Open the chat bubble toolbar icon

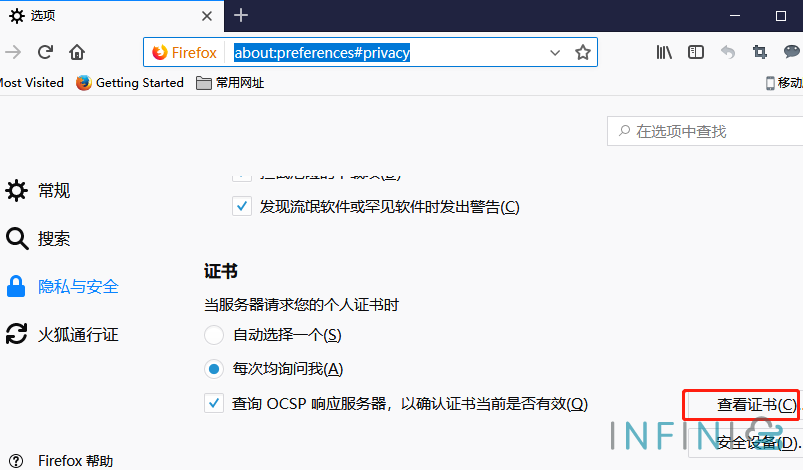point(792,51)
